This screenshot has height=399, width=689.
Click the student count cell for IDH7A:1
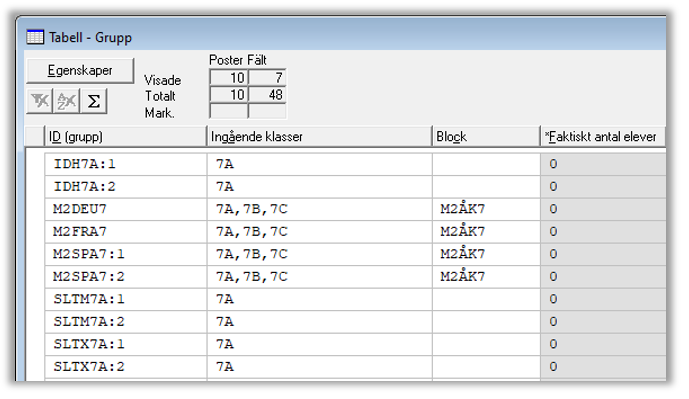point(603,164)
